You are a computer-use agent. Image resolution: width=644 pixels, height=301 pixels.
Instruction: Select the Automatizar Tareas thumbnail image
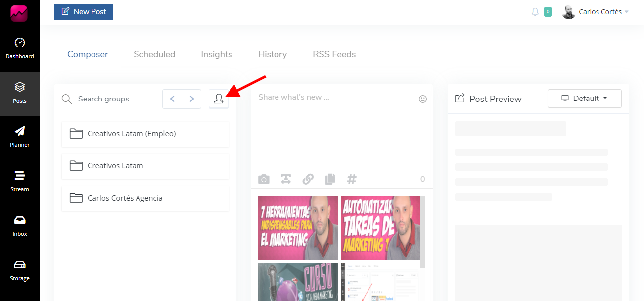(380, 228)
